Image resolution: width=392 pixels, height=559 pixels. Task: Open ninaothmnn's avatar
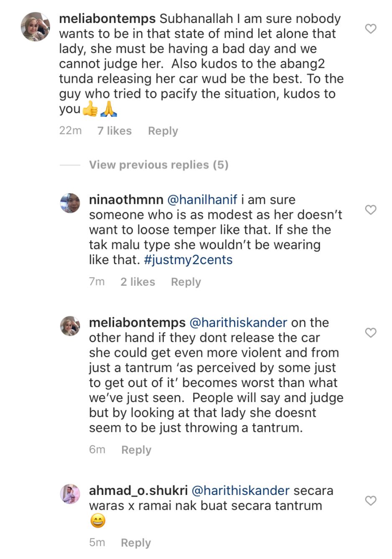point(70,203)
